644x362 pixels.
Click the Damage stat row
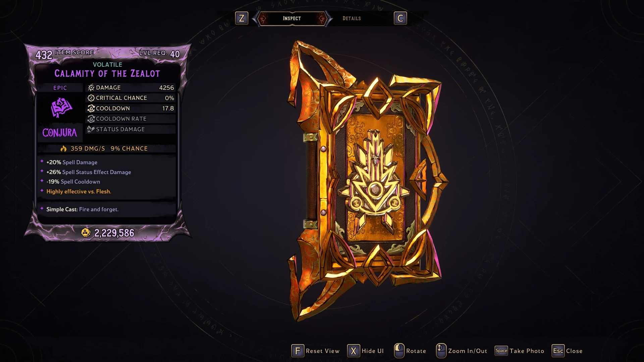pyautogui.click(x=131, y=87)
